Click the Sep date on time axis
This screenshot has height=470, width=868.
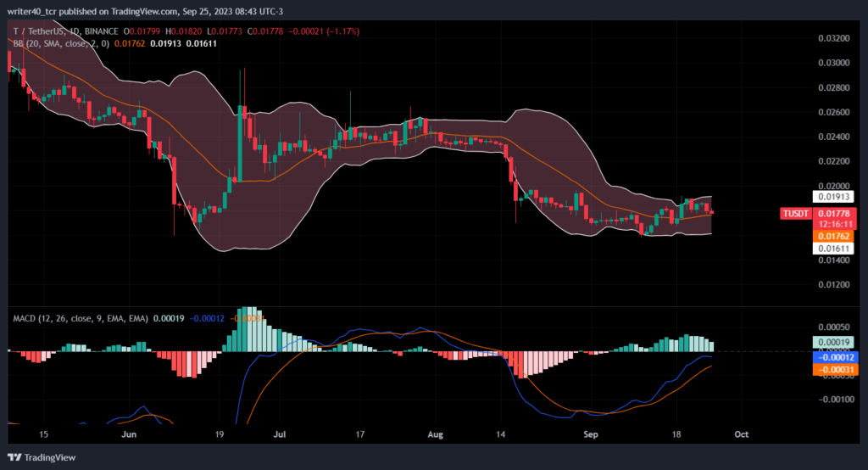tap(591, 434)
